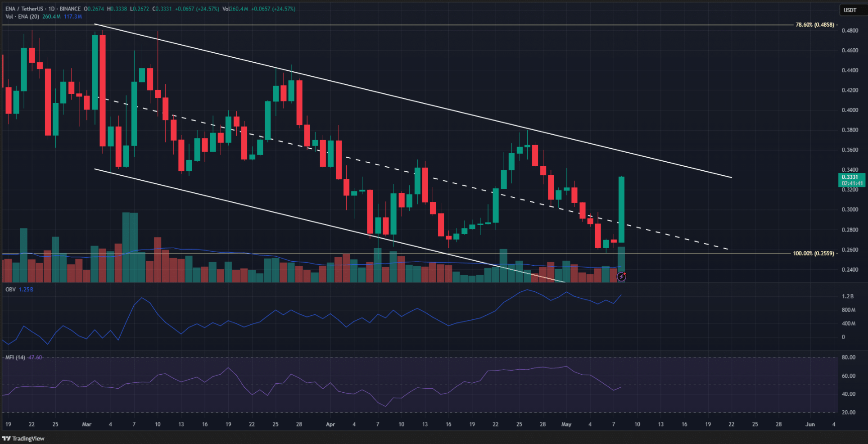Click the May label on time axis
The image size is (868, 444).
tap(566, 424)
